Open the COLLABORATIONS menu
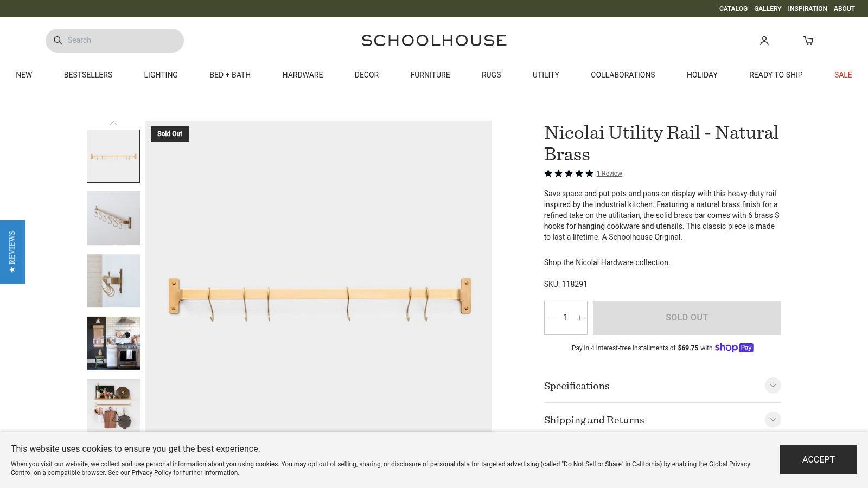 click(x=623, y=75)
